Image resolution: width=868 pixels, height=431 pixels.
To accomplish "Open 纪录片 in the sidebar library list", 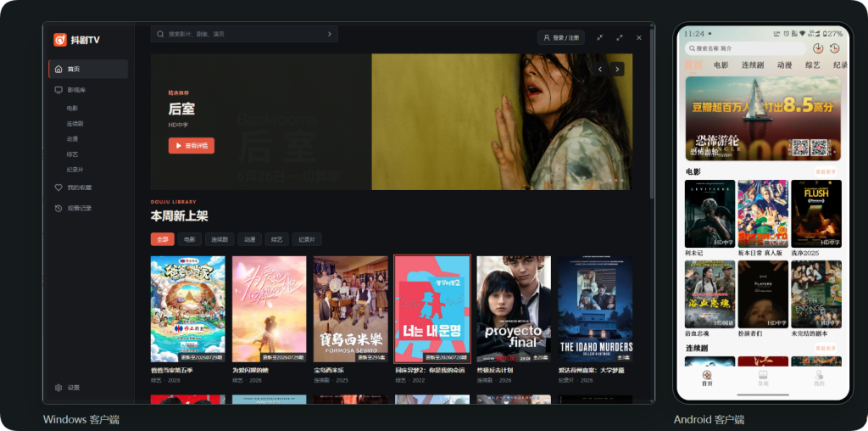I will pyautogui.click(x=75, y=170).
